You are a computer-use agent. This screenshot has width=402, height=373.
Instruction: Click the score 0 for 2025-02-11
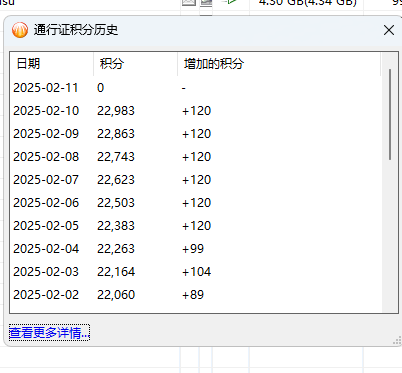click(x=100, y=88)
